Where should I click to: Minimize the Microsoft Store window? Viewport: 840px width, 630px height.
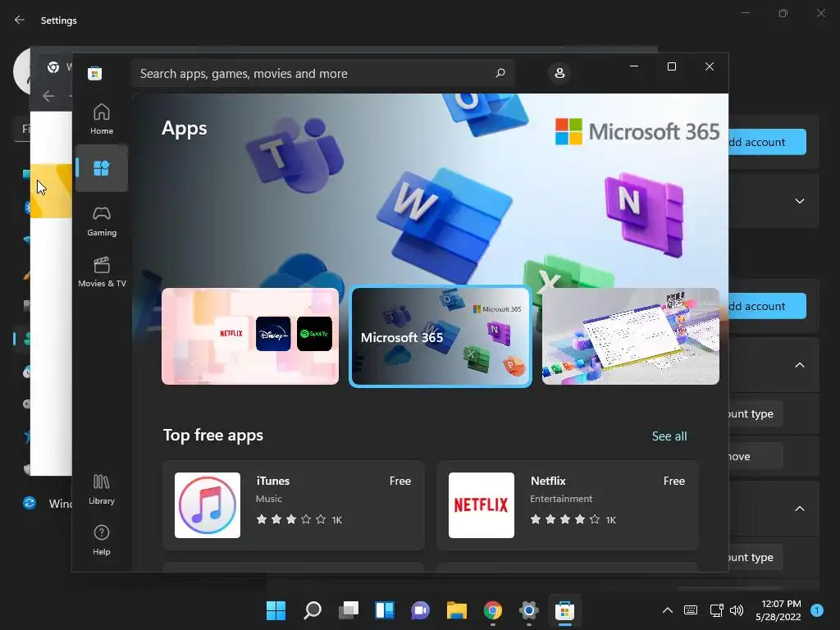click(x=634, y=66)
